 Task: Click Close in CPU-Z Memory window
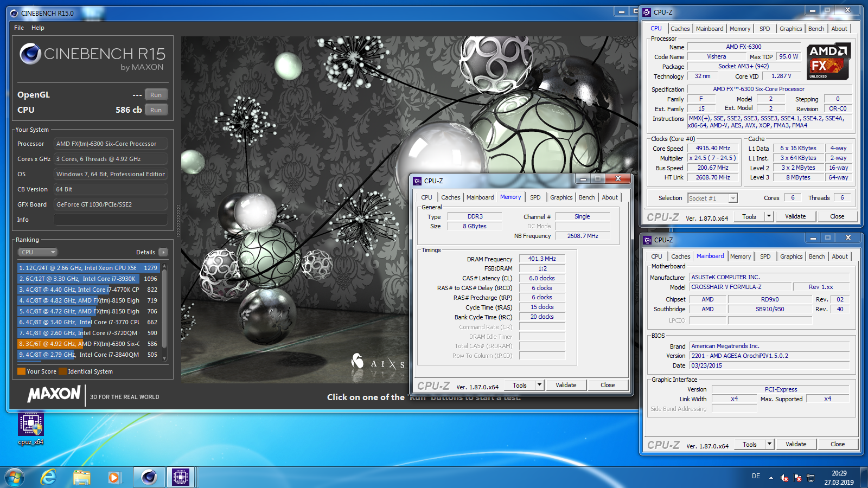tap(608, 385)
